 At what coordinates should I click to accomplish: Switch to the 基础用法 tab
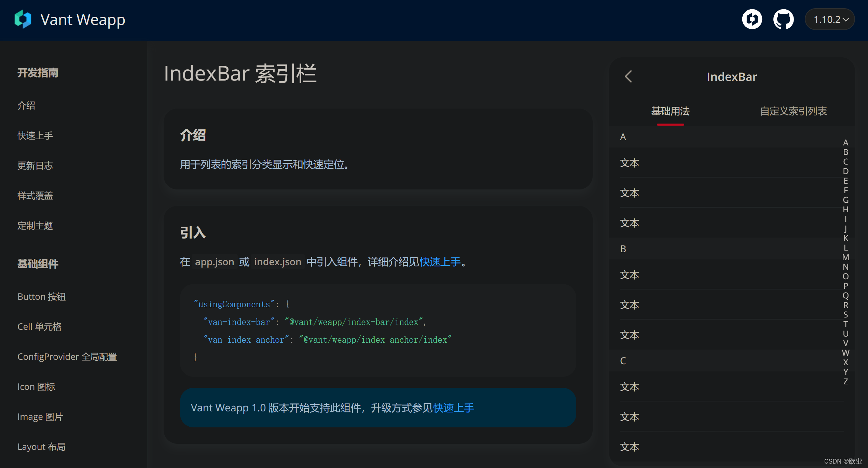[670, 111]
